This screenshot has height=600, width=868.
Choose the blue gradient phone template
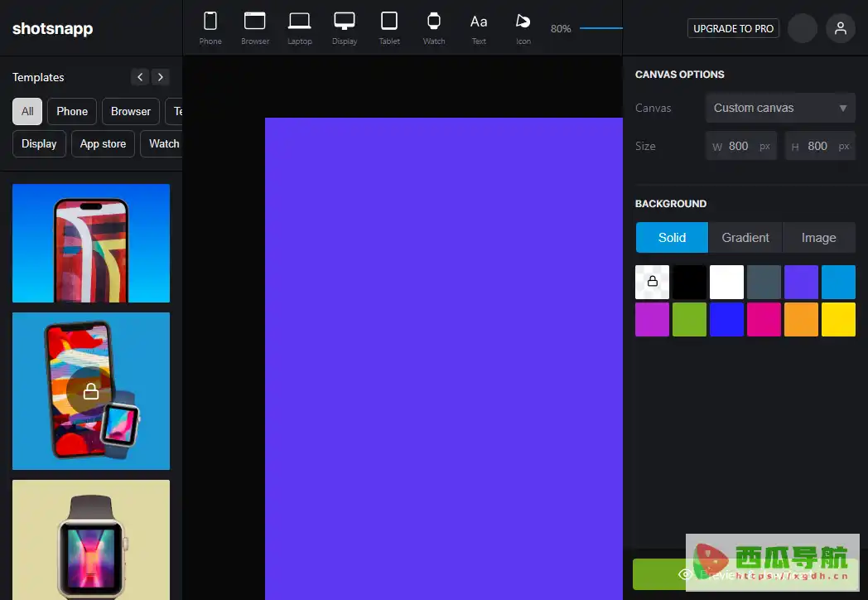91,243
